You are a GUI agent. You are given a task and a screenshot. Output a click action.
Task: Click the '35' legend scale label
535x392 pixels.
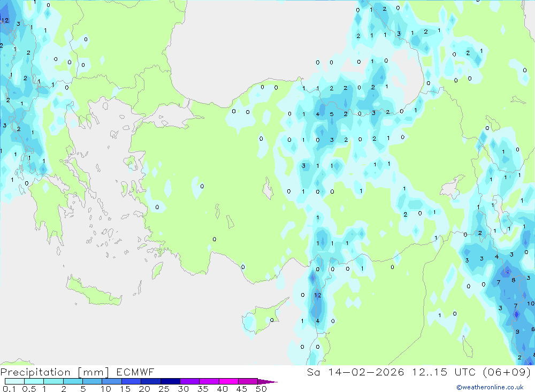(x=203, y=389)
